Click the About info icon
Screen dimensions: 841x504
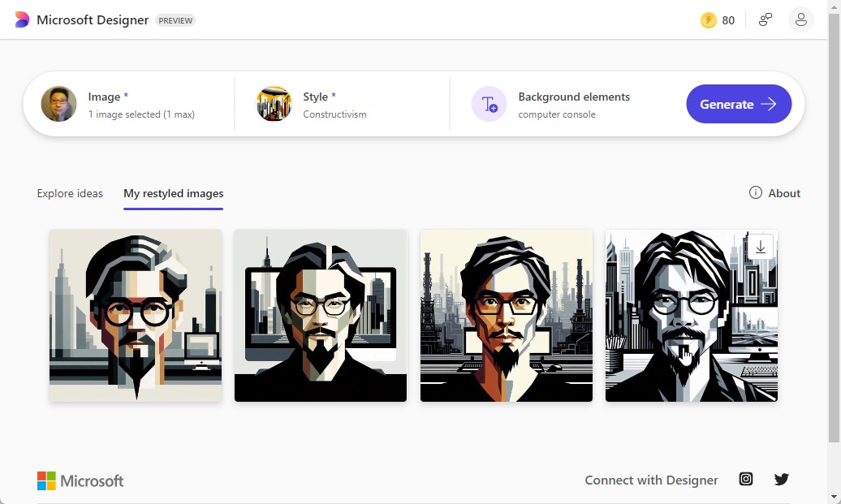pyautogui.click(x=756, y=193)
